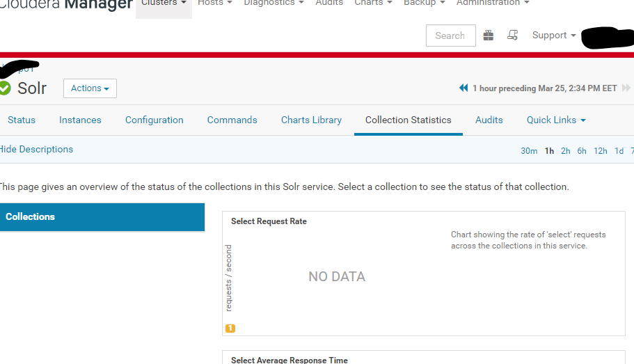Expand the Quick Links dropdown
Image resolution: width=634 pixels, height=364 pixels.
[556, 120]
